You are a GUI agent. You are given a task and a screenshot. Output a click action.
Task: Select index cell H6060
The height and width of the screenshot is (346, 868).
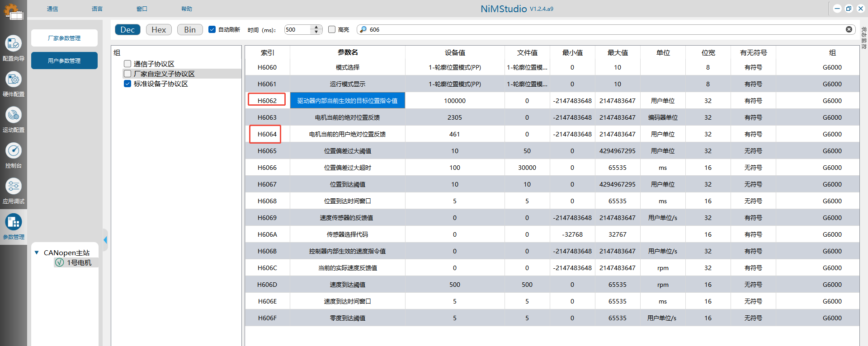[x=267, y=67]
